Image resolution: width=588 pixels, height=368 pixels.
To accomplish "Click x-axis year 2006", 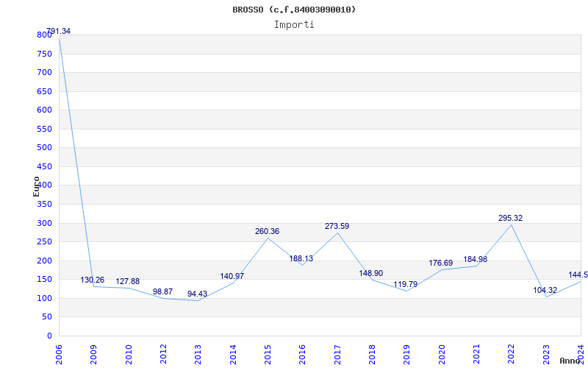I will pyautogui.click(x=59, y=355).
